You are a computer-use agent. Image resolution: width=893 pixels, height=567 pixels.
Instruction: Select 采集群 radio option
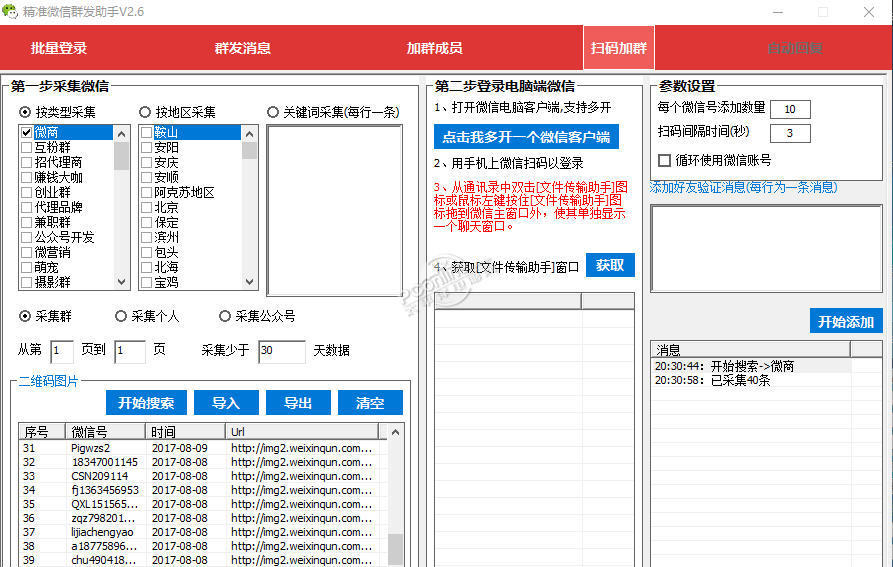(25, 316)
